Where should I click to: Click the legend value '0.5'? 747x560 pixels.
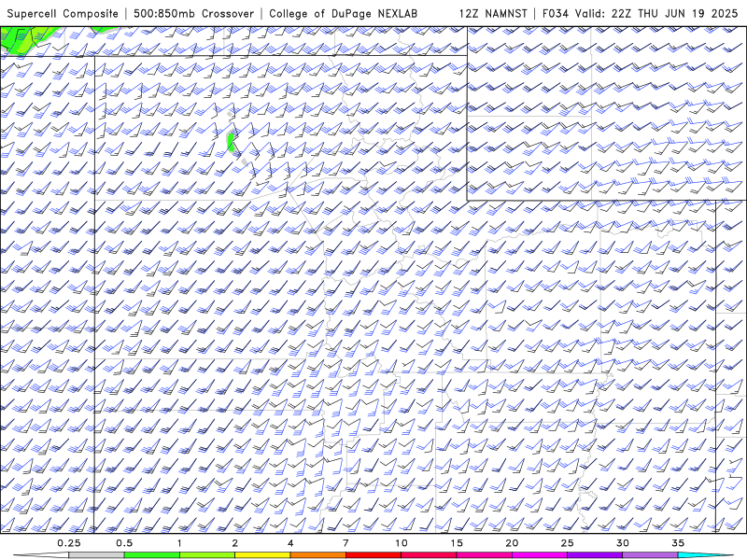coord(124,543)
